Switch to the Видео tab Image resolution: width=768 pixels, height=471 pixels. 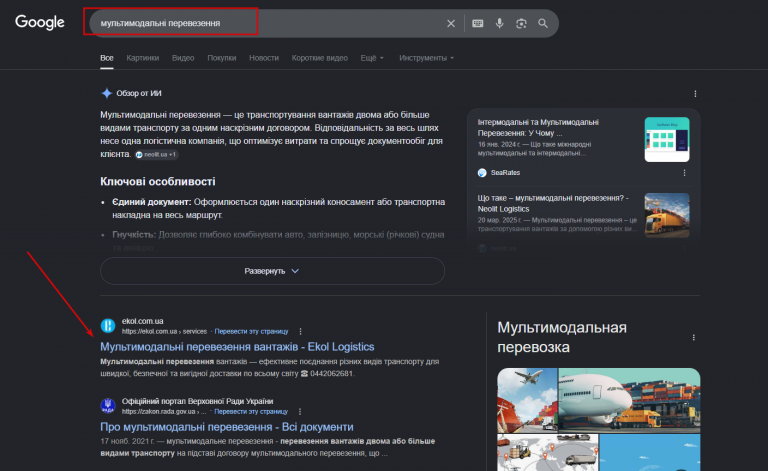(183, 58)
